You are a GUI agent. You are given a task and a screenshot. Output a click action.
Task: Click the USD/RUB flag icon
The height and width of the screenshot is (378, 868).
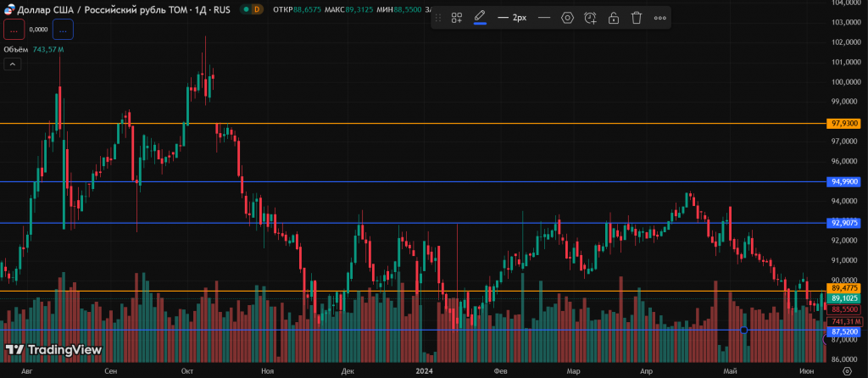pos(8,8)
